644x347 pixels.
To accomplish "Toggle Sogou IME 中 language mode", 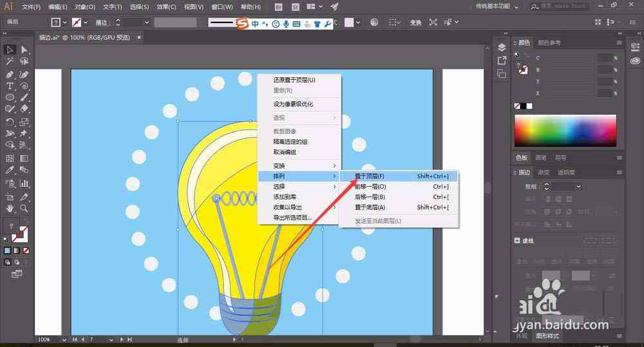I will (x=255, y=24).
